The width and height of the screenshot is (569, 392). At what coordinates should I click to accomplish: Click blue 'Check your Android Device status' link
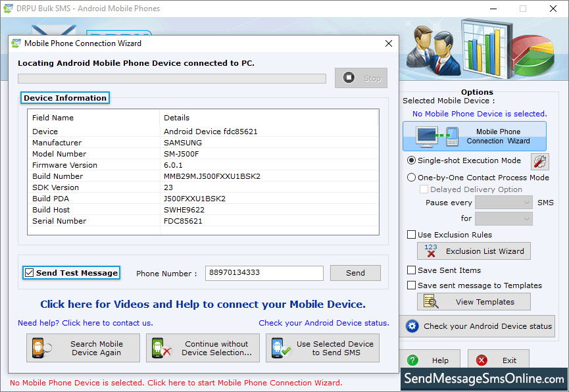coord(324,323)
